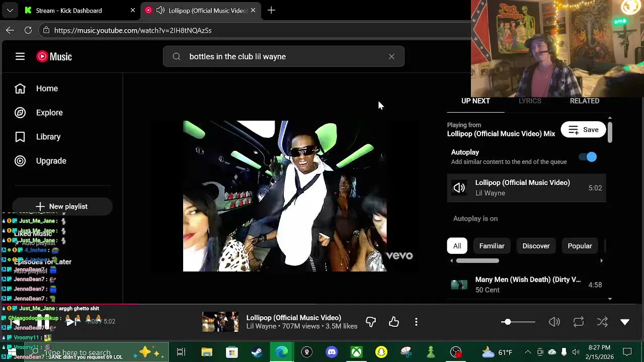Click the YouTube Music logo

(x=54, y=56)
